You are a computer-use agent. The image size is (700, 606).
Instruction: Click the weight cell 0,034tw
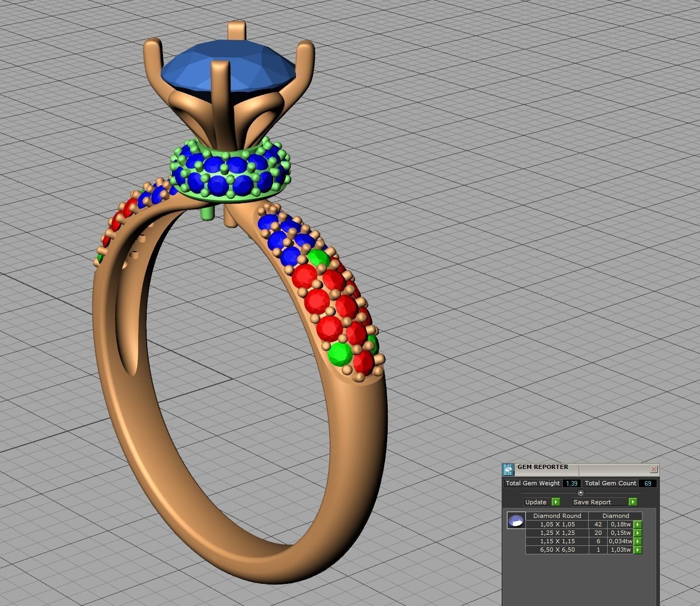click(x=621, y=541)
